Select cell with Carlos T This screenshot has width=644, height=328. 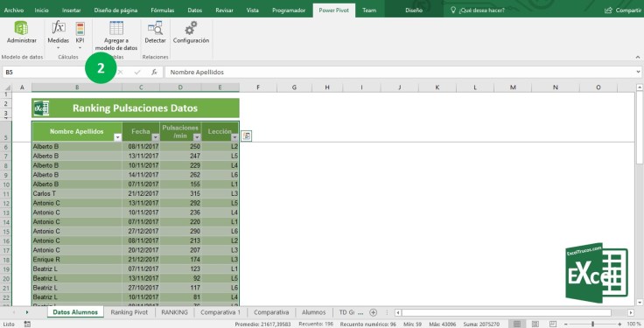[x=77, y=194]
